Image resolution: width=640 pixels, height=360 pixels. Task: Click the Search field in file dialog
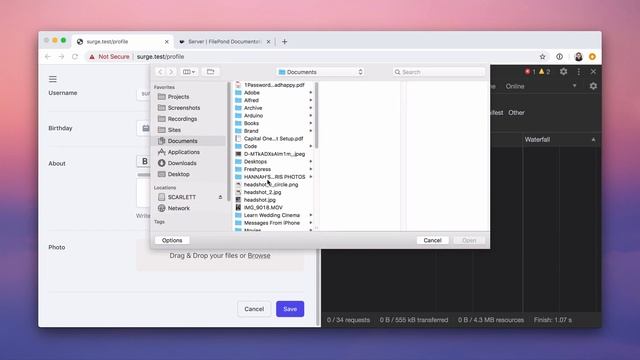click(x=439, y=72)
